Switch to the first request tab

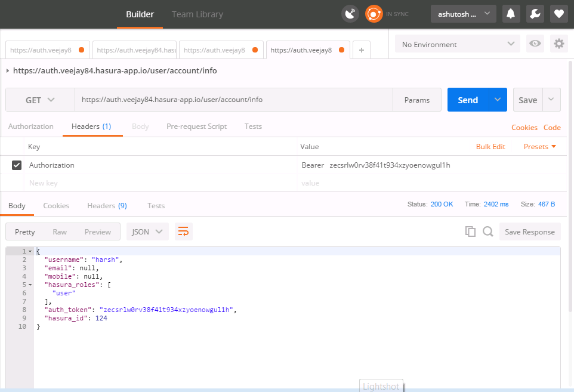click(48, 50)
